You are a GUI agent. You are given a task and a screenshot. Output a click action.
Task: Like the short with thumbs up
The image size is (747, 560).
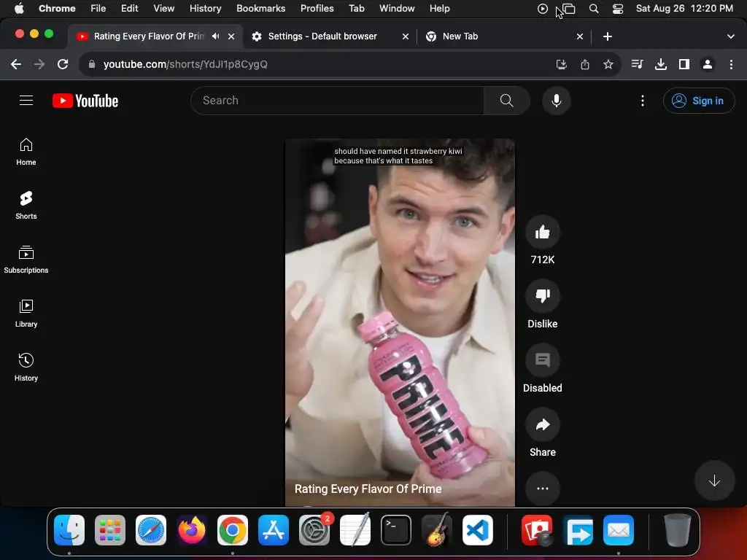(542, 233)
